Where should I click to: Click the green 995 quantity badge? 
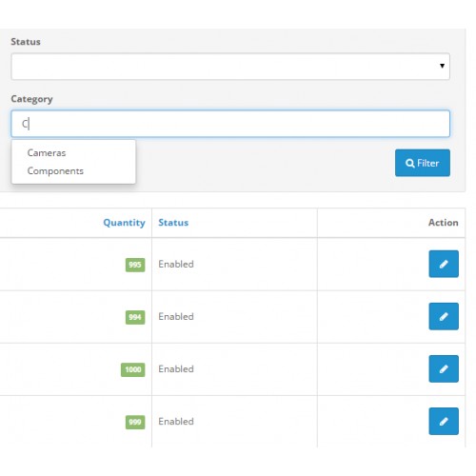tap(135, 265)
